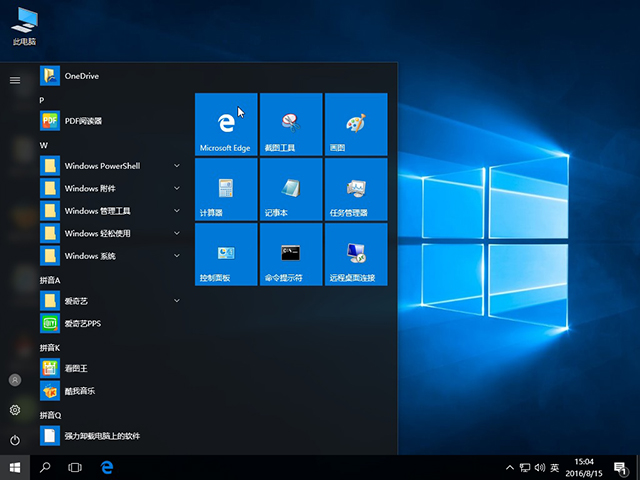This screenshot has width=640, height=480.
Task: Click the Start menu hamburger button
Action: point(15,80)
